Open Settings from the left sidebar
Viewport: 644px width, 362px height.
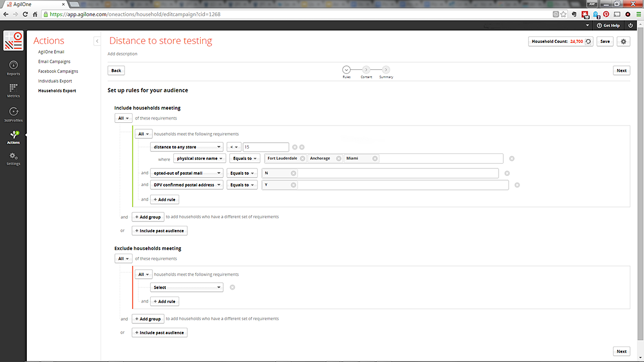(x=13, y=159)
